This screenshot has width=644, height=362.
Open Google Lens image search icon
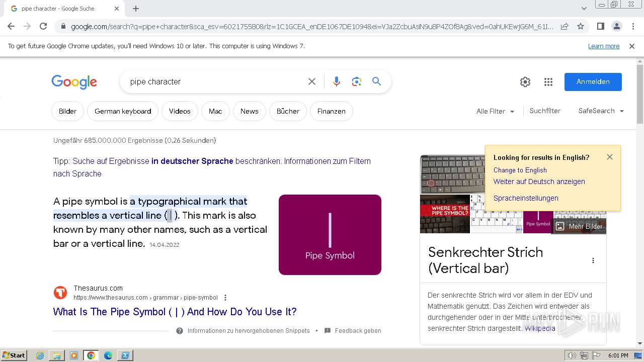tap(357, 81)
